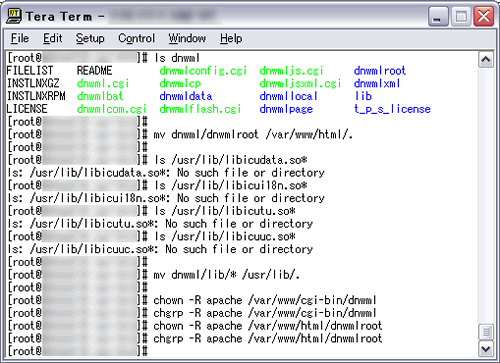Open the Setup menu

coord(90,38)
